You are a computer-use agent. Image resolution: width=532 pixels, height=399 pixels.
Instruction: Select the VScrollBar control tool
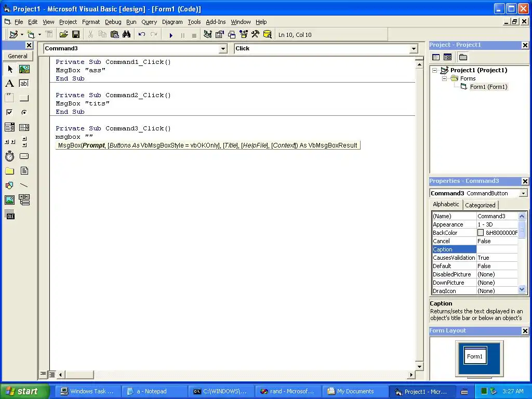coord(24,142)
